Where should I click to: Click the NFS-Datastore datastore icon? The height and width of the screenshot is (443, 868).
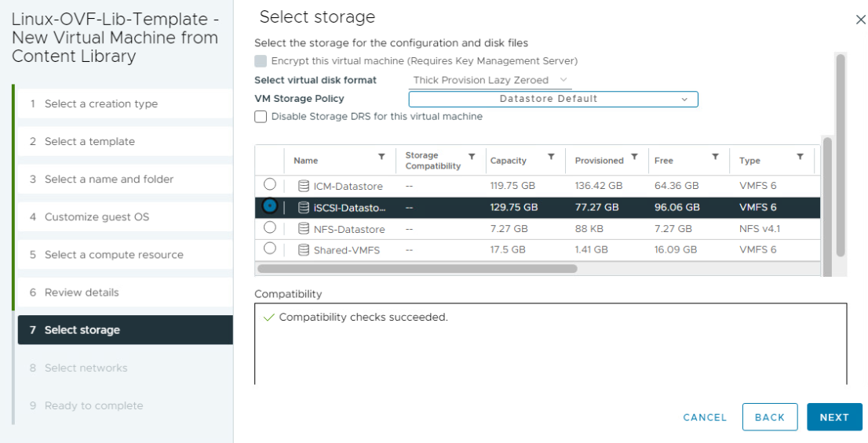coord(304,228)
